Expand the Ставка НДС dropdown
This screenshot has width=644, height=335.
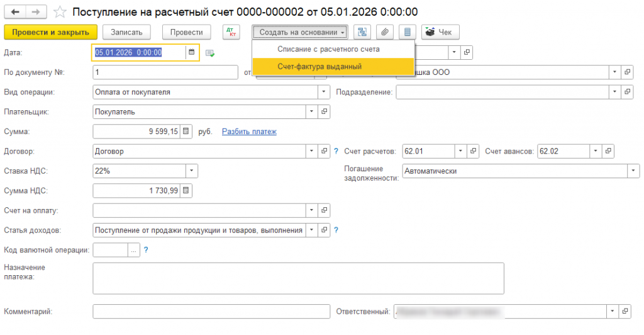[x=191, y=171]
